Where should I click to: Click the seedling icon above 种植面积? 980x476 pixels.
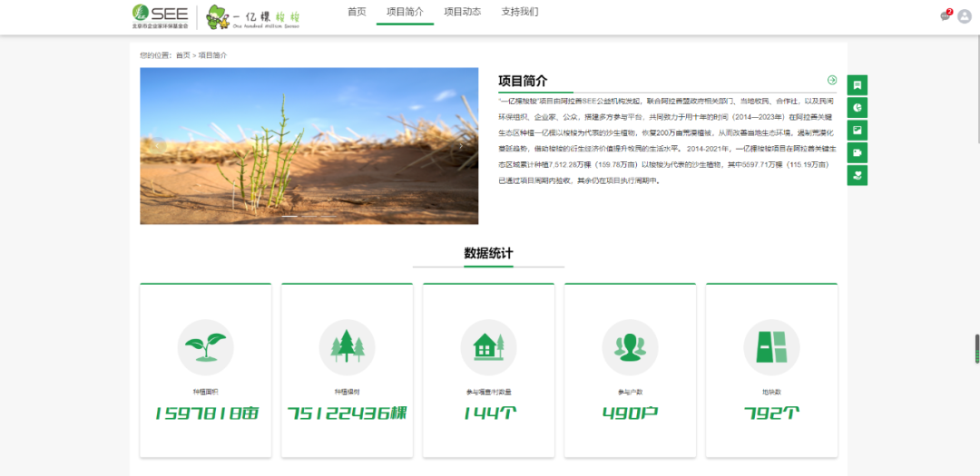[x=206, y=347]
